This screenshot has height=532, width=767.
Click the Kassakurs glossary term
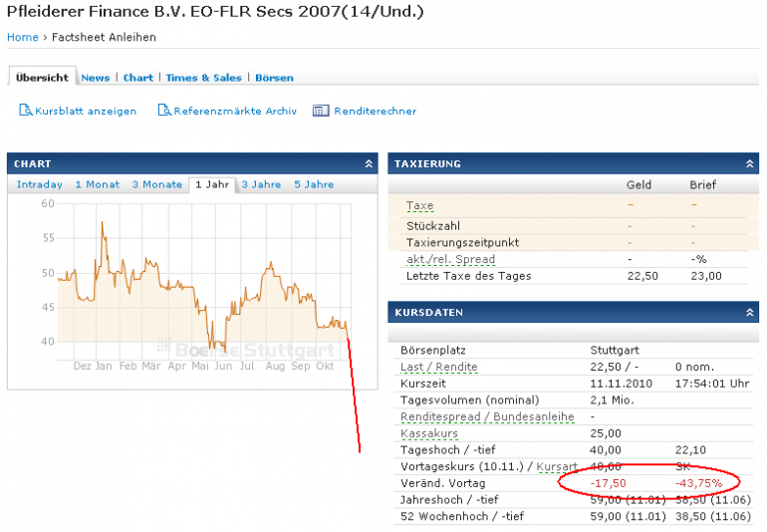point(429,433)
